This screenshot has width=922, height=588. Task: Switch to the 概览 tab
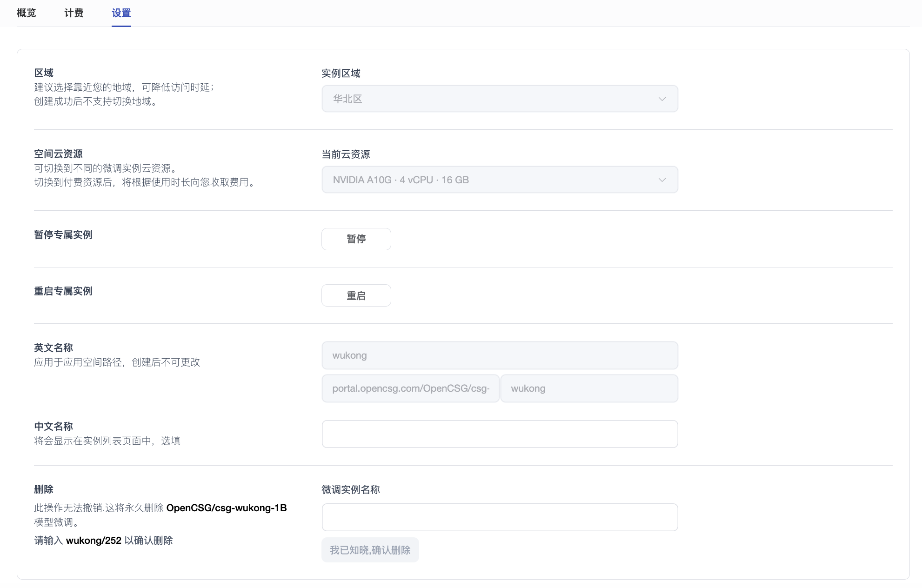26,13
